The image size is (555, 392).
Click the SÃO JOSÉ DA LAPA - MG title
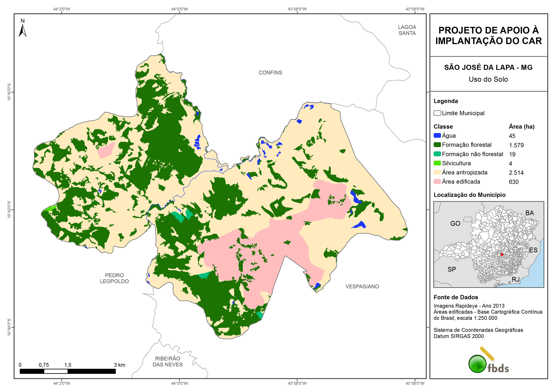point(488,67)
